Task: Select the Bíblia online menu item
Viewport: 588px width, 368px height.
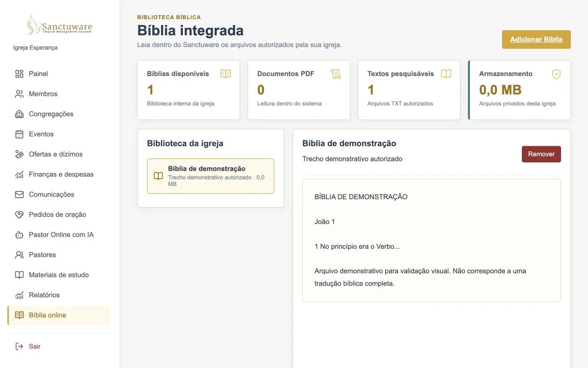Action: pos(59,315)
